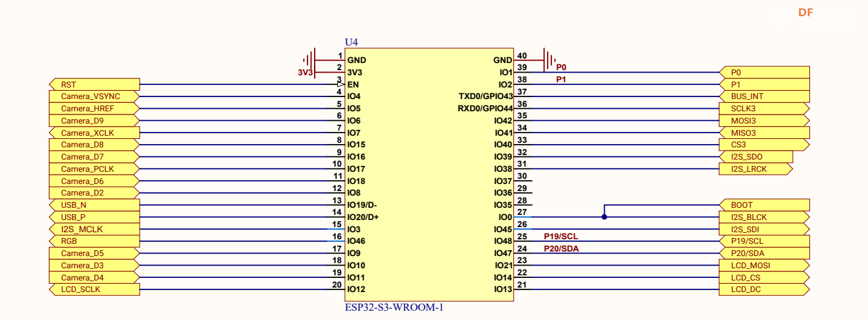Click the LCD_CS port

pos(764,278)
